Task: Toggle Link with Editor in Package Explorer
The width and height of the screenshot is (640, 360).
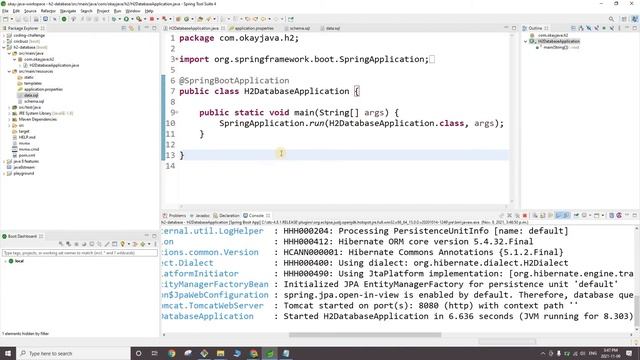Action: (131, 28)
